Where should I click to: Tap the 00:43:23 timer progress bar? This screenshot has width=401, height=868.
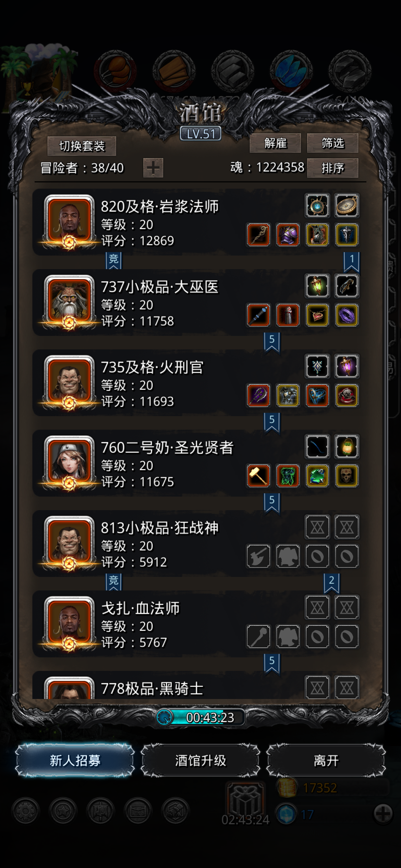pyautogui.click(x=201, y=717)
